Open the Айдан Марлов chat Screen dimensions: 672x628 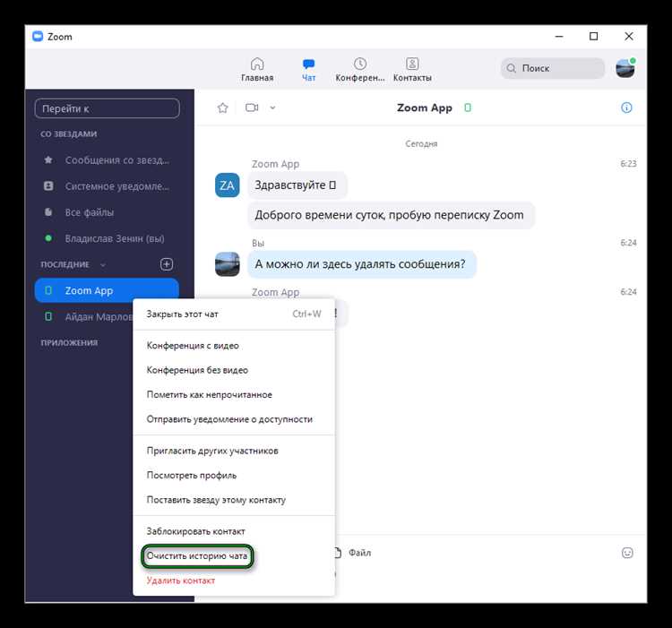coord(84,317)
